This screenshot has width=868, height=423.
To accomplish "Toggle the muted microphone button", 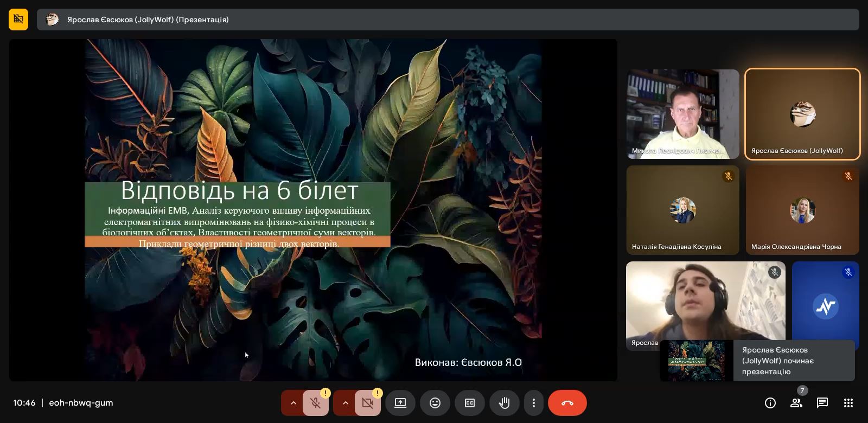I will click(x=315, y=403).
